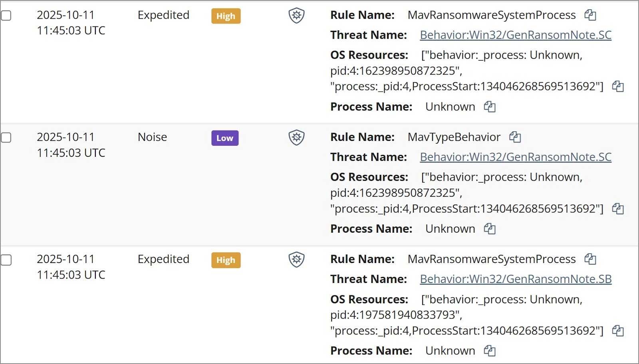Click the High severity badge on the first alert

(x=226, y=16)
